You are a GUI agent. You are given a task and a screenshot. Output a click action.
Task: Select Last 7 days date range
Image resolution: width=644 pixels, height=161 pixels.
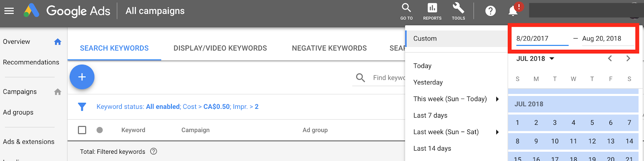[430, 116]
